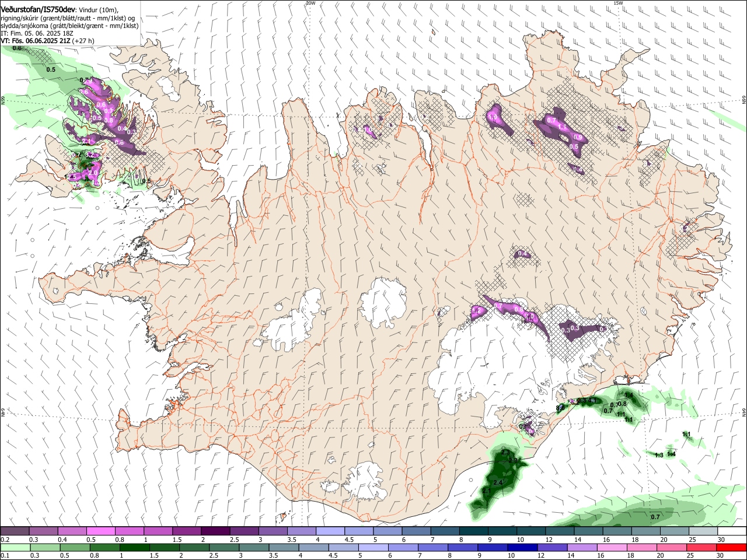Viewport: 747px width, 560px height.
Task: Click the 1.3 rain value offshore in the southeast
Action: point(659,455)
